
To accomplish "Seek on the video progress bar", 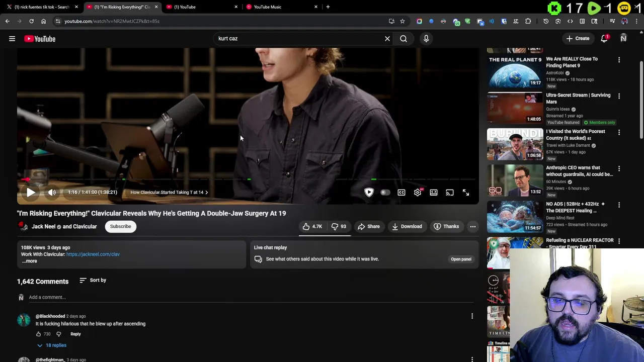I will point(248,179).
